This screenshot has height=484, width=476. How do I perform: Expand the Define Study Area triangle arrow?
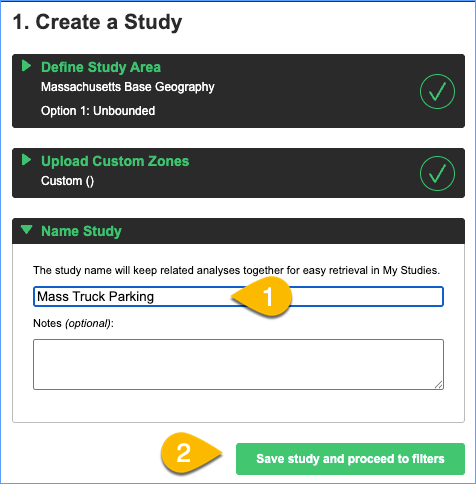26,66
